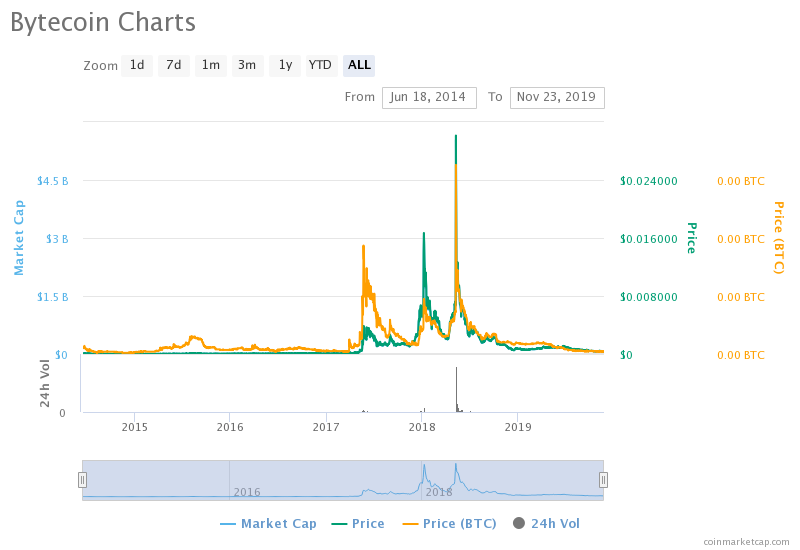Viewport: 800px width, 550px height.
Task: Toggle the Price (BTC) legend entry
Action: point(449,523)
